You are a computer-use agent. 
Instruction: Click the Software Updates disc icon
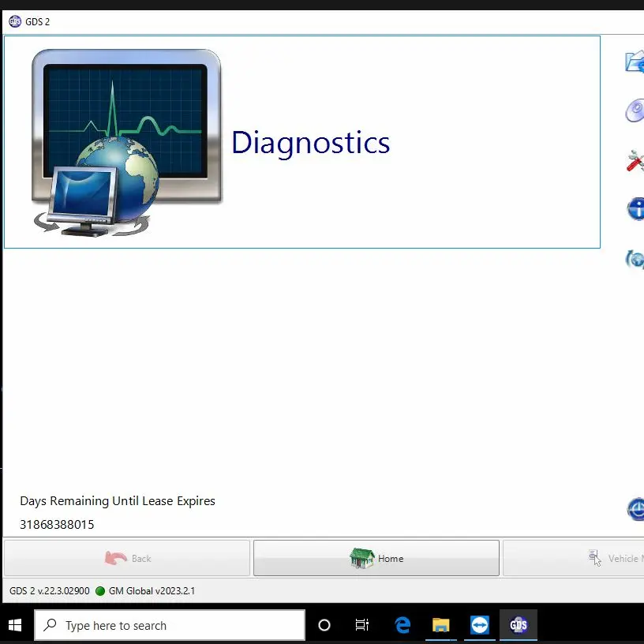pos(635,110)
